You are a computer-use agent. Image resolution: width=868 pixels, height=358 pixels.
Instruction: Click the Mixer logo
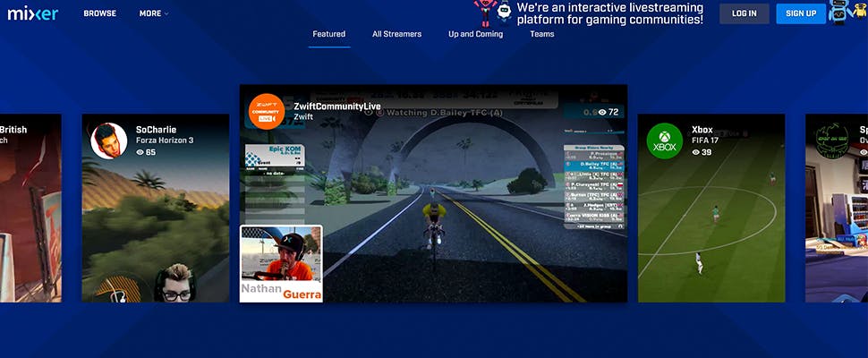(x=32, y=13)
